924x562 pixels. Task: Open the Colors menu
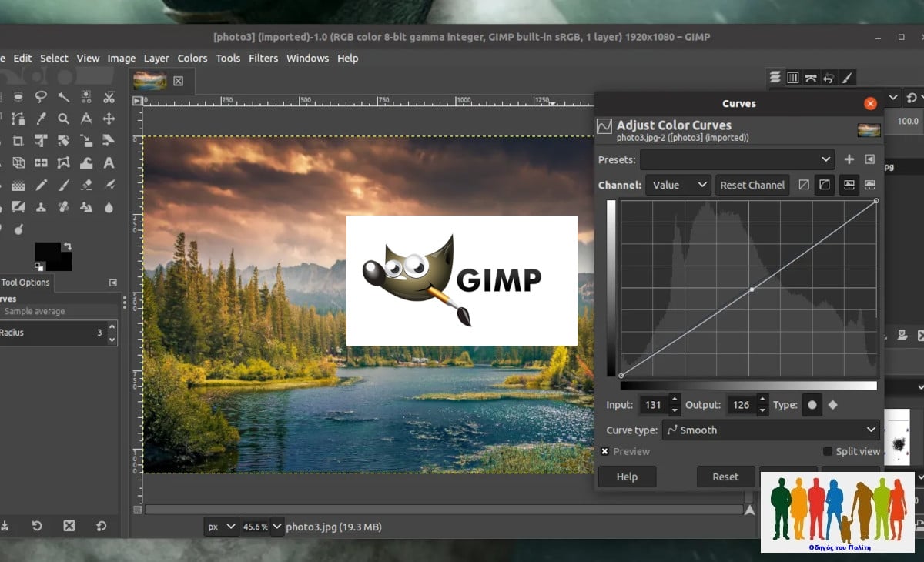tap(192, 58)
